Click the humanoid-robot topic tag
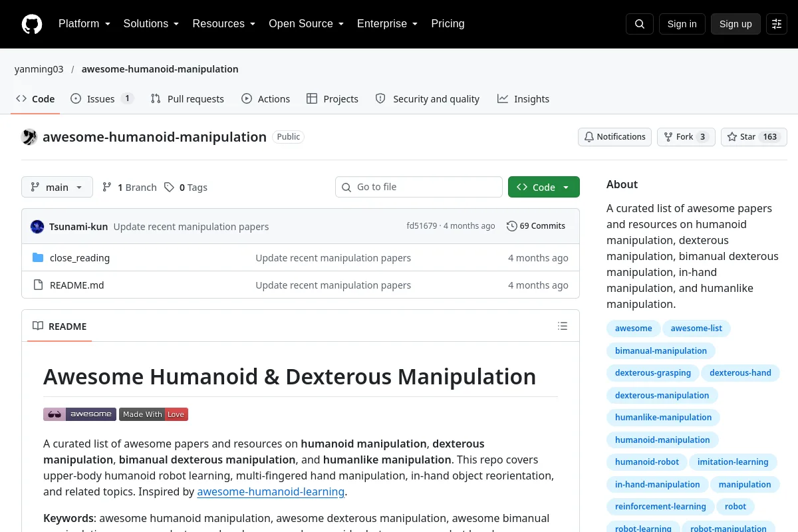This screenshot has width=798, height=532. tap(647, 462)
